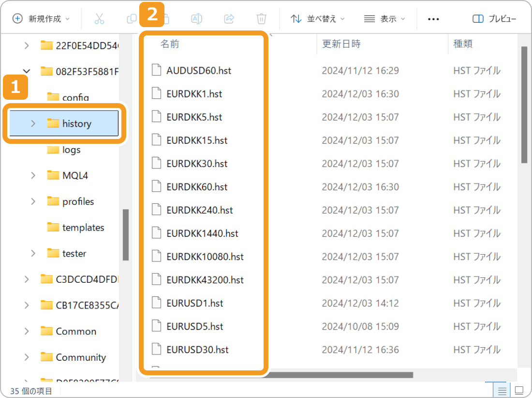Toggle the プレビュー preview pane
The width and height of the screenshot is (532, 398).
(x=494, y=19)
